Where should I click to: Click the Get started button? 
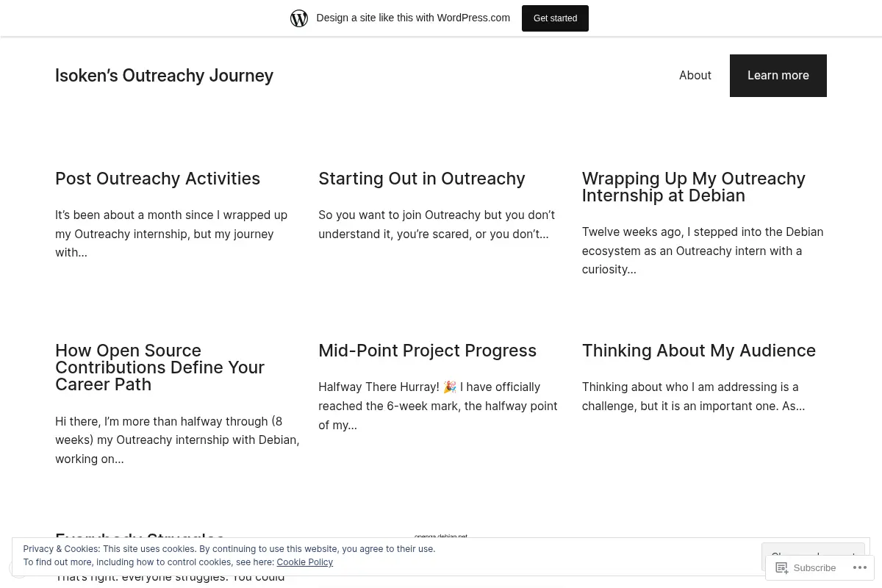555,18
